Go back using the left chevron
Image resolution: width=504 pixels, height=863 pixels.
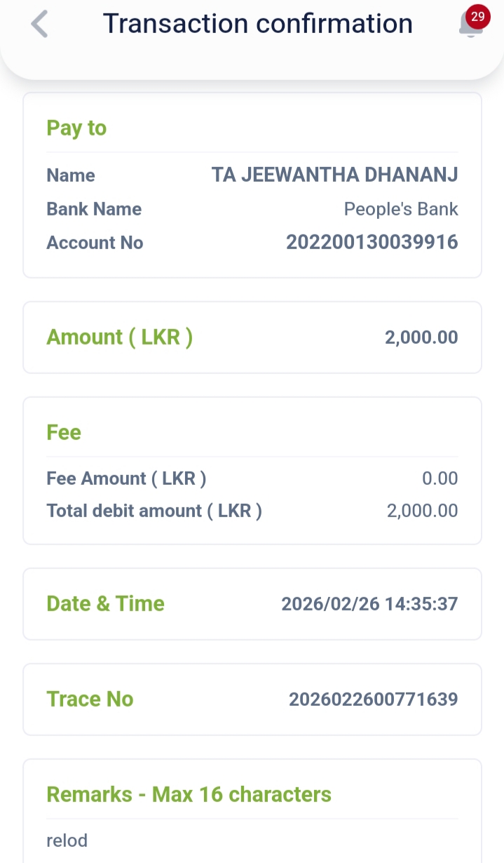(x=40, y=25)
